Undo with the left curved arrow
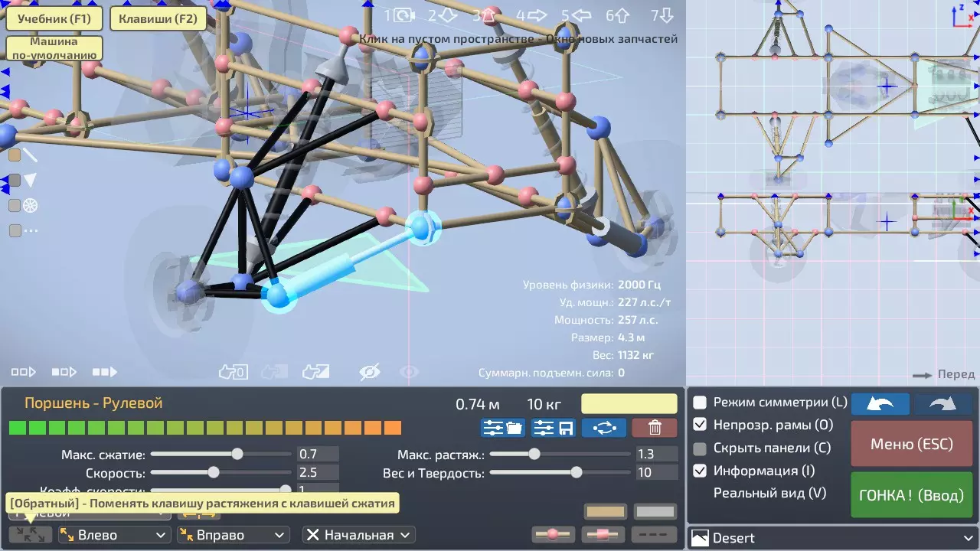The image size is (980, 551). click(x=880, y=404)
